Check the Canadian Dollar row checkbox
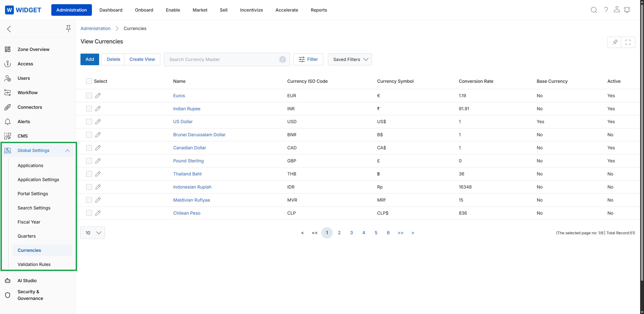 tap(89, 148)
